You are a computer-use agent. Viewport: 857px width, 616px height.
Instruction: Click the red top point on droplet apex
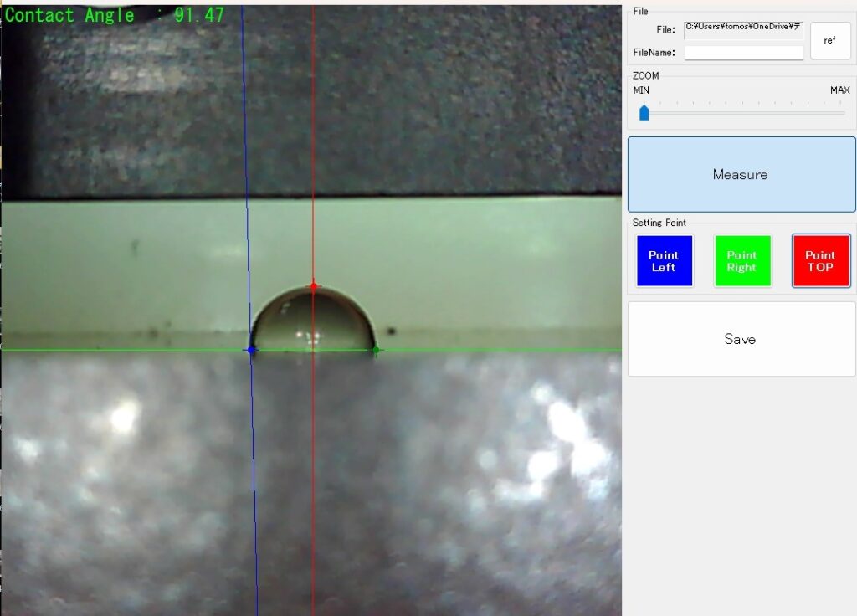pyautogui.click(x=314, y=286)
